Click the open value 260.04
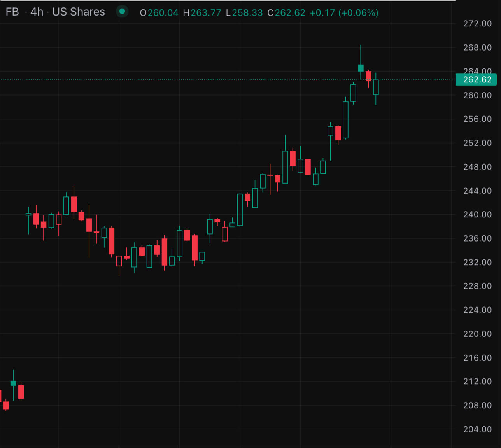501x448 pixels. 163,13
